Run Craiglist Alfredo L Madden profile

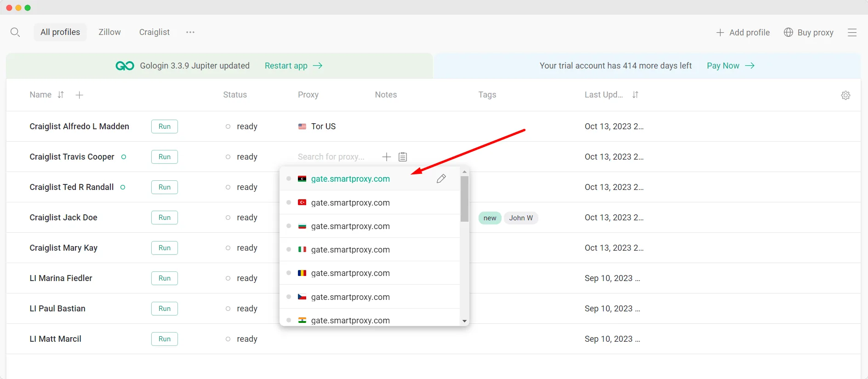tap(165, 126)
